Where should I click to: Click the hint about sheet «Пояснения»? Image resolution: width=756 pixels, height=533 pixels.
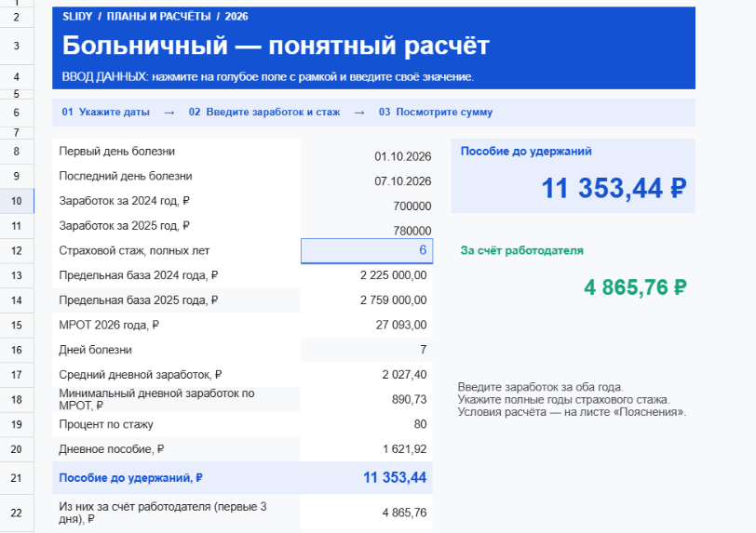point(572,412)
